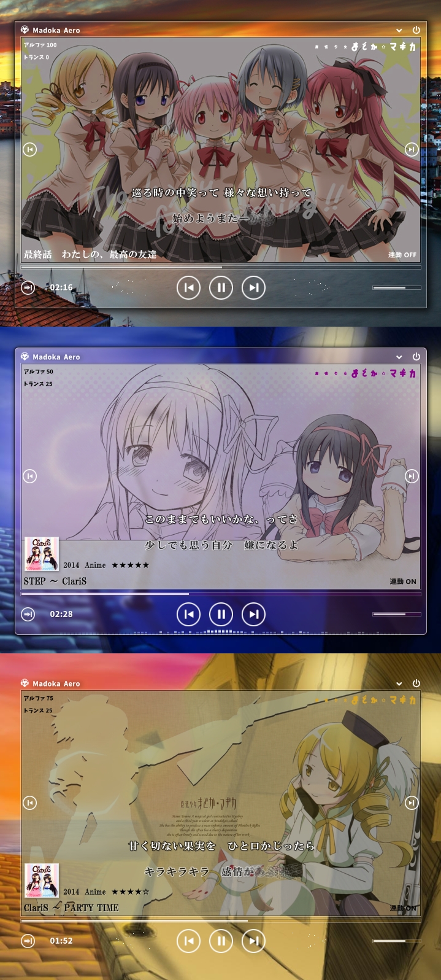
Task: Click Madoka Aero logo icon in top window
Action: tap(25, 29)
